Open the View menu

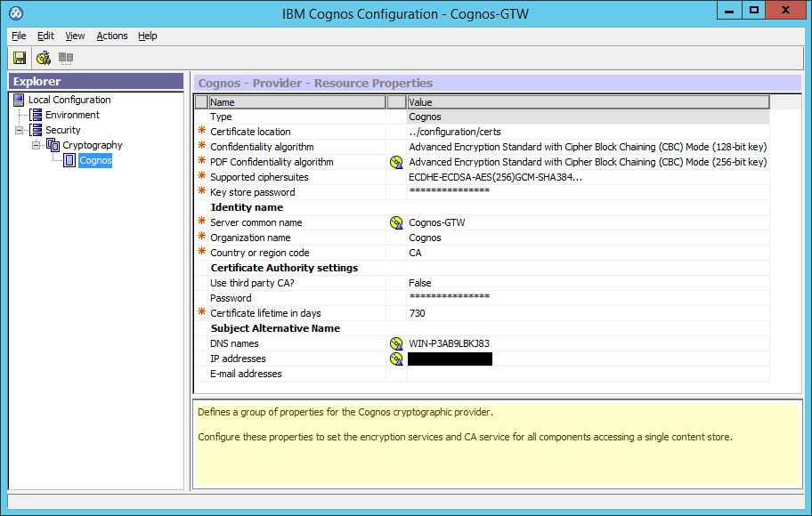(x=75, y=36)
